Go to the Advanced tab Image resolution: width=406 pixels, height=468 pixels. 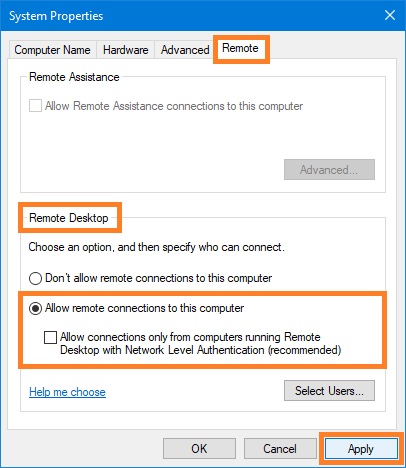point(185,50)
